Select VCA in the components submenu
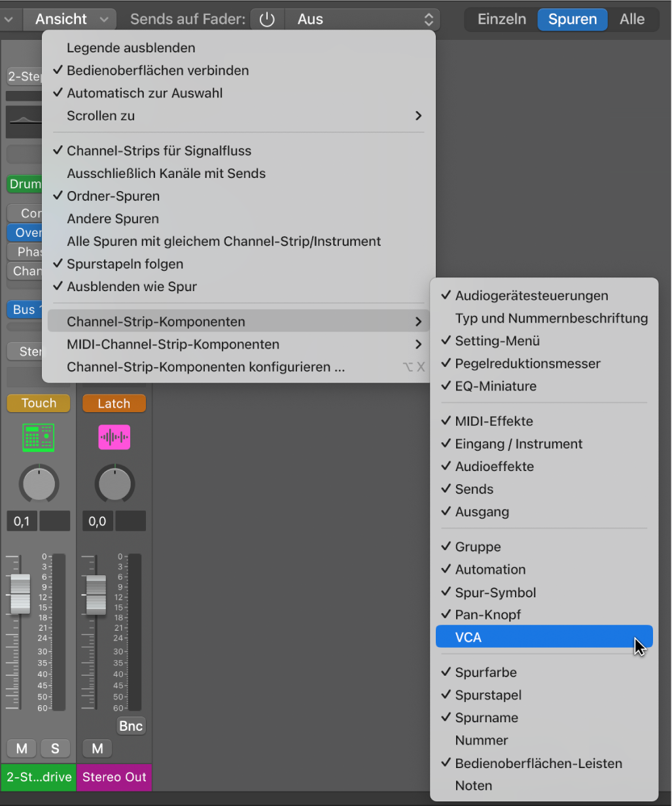The width and height of the screenshot is (672, 806). coord(469,637)
